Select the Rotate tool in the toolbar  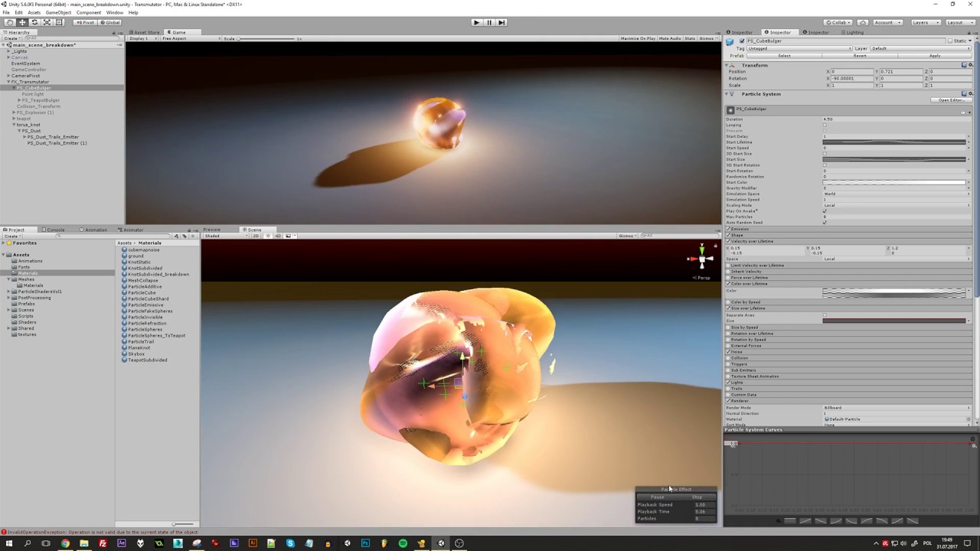point(34,22)
